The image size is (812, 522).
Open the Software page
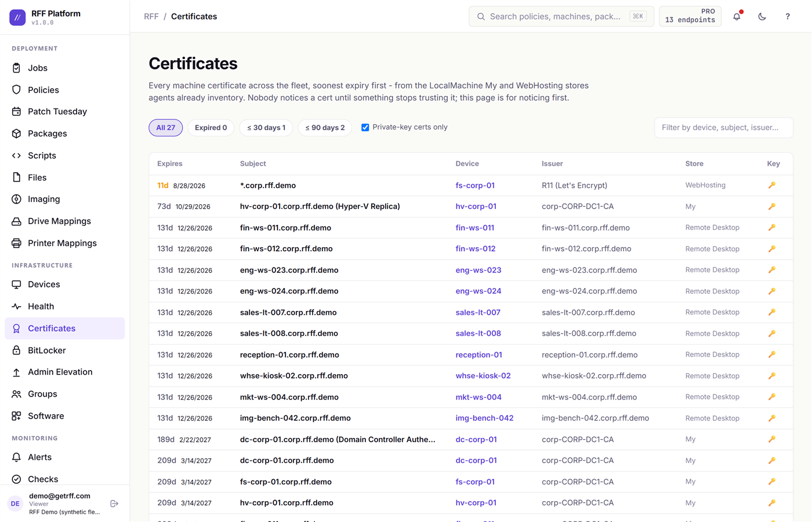point(64,416)
